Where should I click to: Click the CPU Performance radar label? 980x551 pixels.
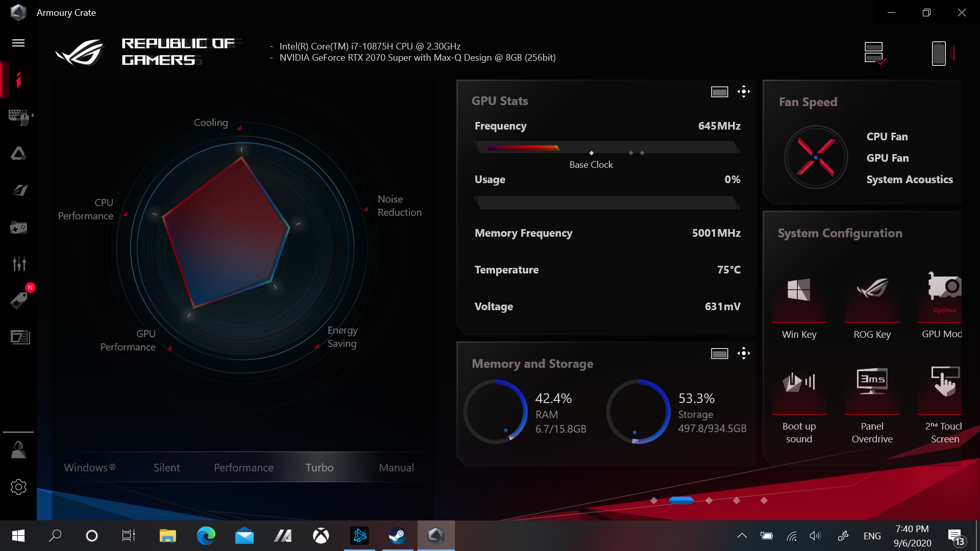(86, 209)
